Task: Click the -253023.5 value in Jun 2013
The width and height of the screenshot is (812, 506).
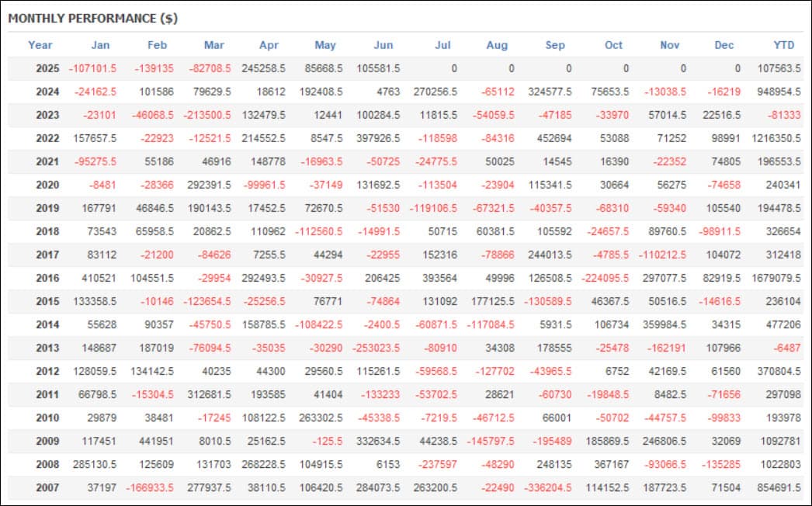Action: [376, 348]
